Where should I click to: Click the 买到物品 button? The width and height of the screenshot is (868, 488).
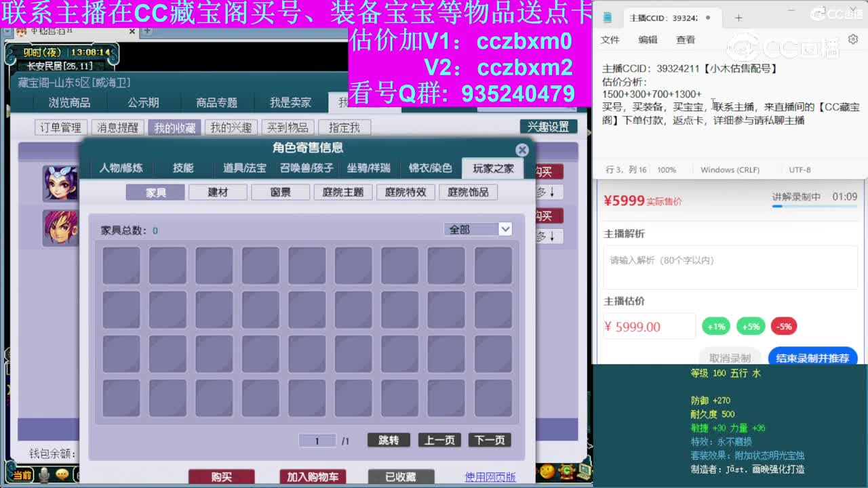(x=288, y=127)
